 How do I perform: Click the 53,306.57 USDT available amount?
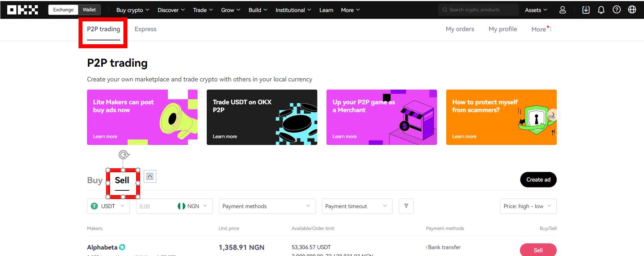(311, 247)
